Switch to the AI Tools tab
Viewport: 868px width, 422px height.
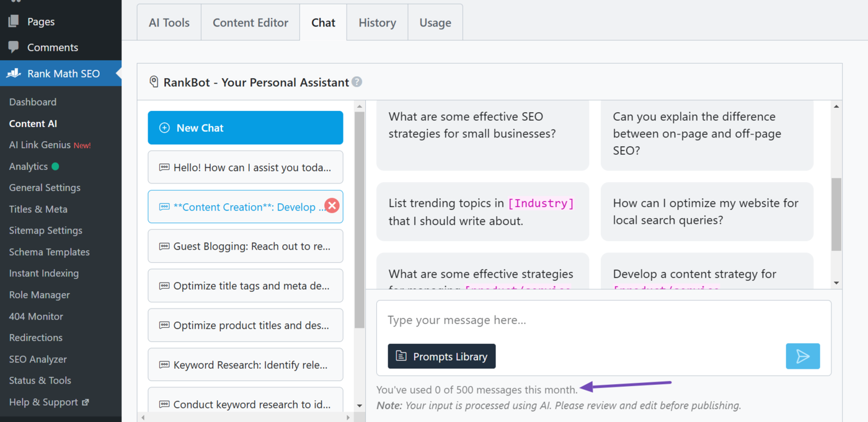click(169, 22)
